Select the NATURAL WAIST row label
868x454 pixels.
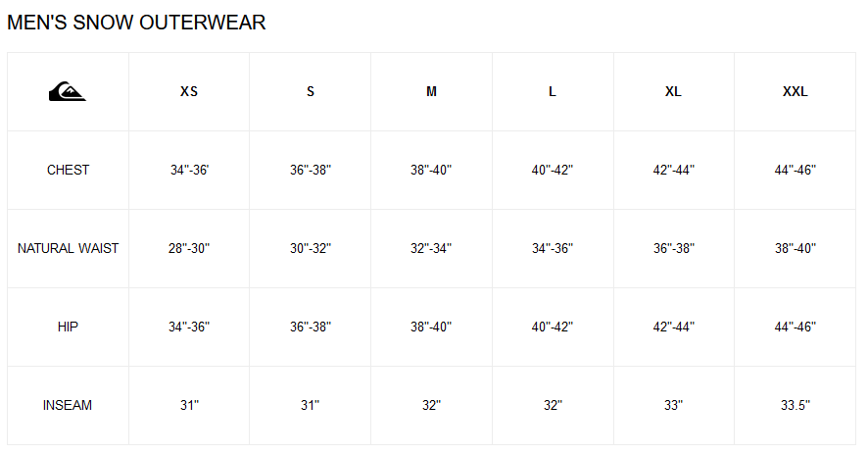68,249
